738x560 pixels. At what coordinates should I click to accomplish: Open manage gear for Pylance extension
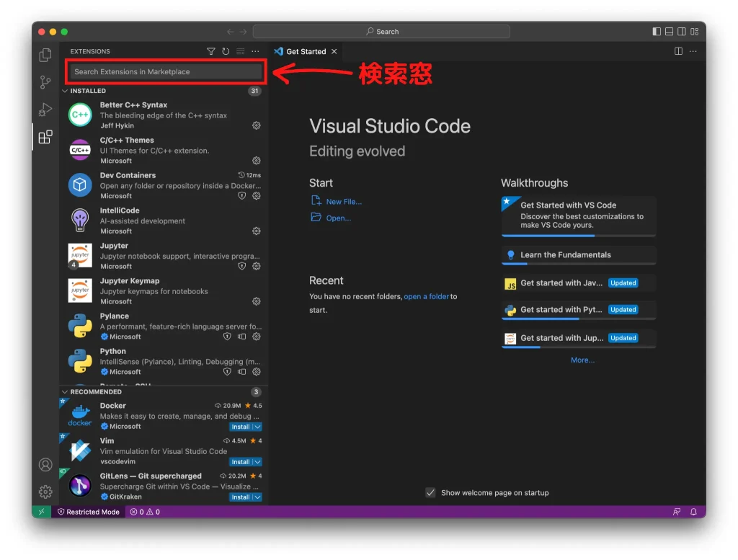[256, 337]
